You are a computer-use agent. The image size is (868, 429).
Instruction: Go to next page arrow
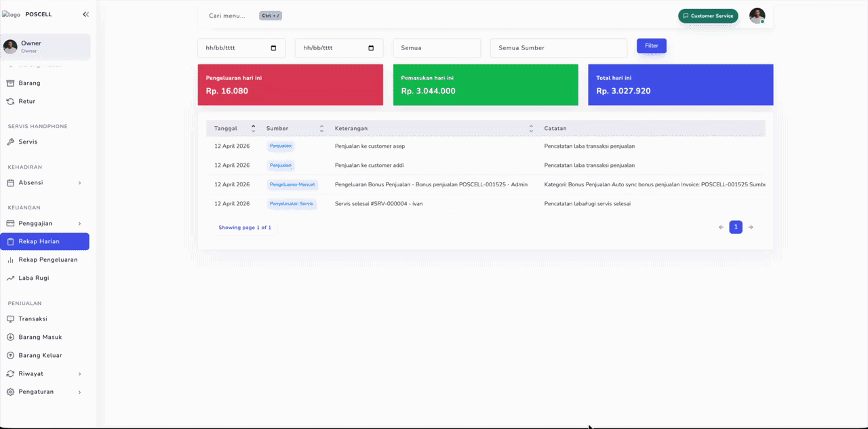[x=751, y=228]
